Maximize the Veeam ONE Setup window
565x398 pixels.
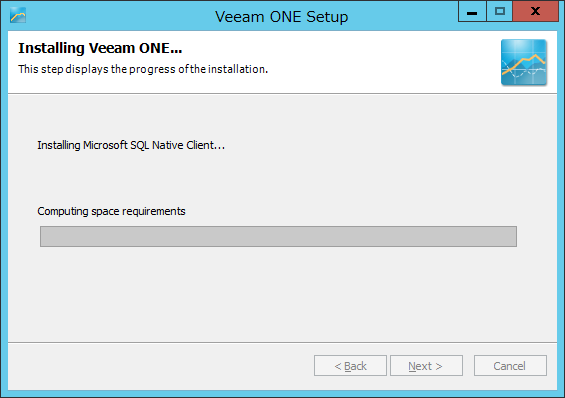pos(499,12)
